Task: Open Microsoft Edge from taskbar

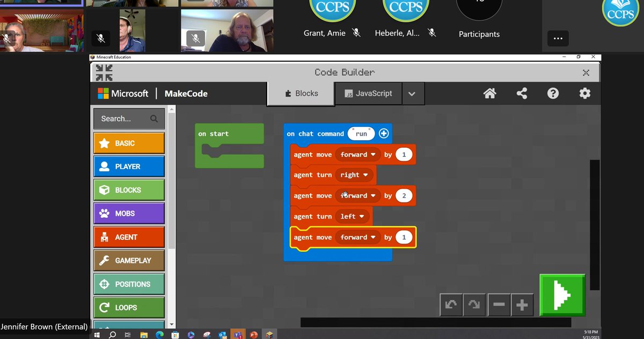Action: click(159, 335)
